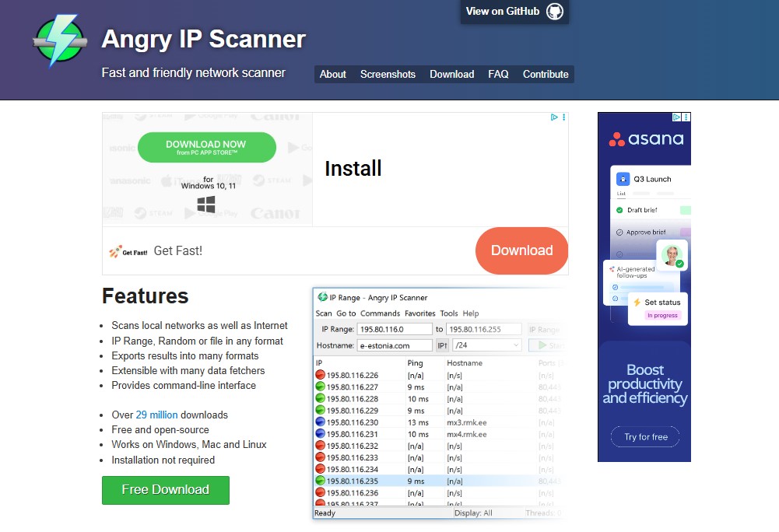
Task: Click the Set status lightning icon
Action: (x=637, y=303)
